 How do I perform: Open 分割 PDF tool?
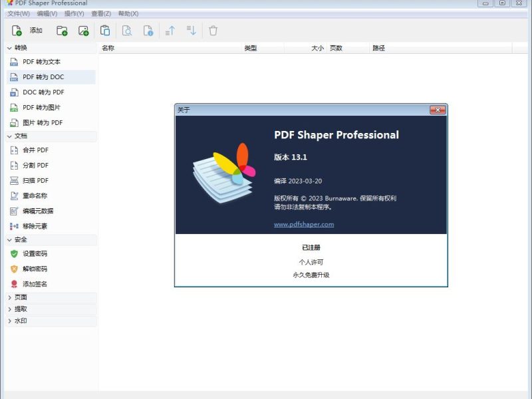point(51,165)
